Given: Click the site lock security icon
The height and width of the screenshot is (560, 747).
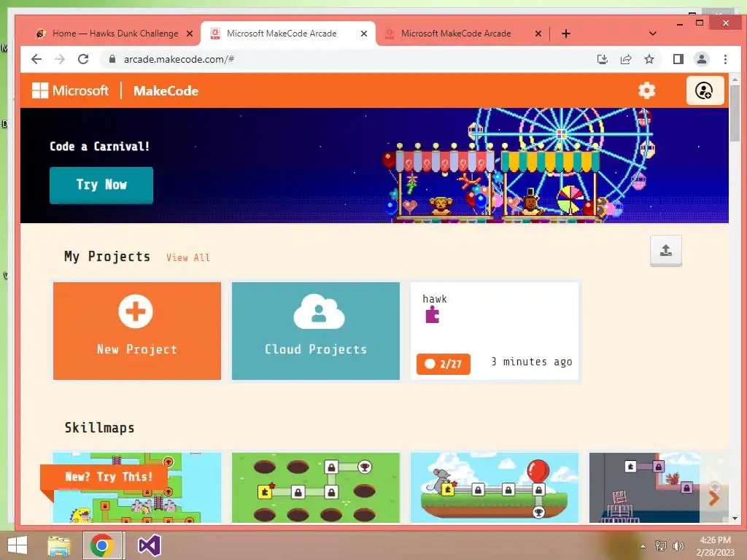Looking at the screenshot, I should [x=112, y=59].
